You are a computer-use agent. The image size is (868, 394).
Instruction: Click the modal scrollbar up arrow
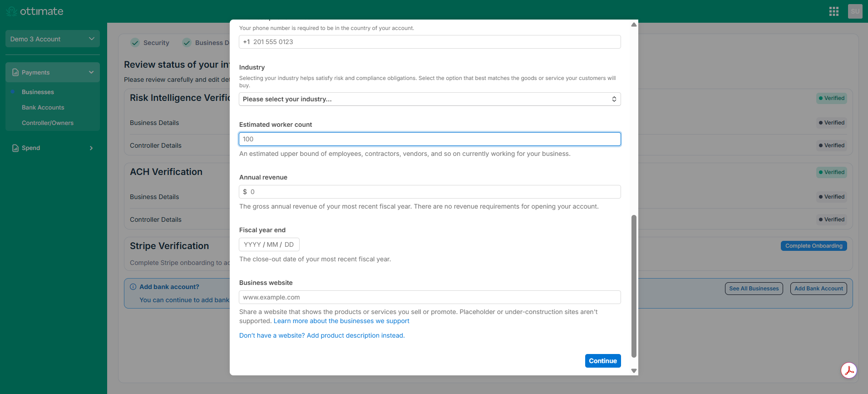[634, 25]
